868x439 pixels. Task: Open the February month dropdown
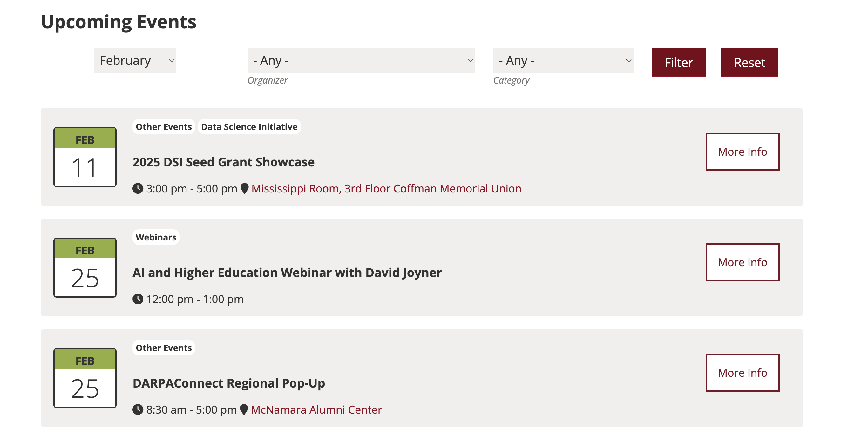click(135, 61)
